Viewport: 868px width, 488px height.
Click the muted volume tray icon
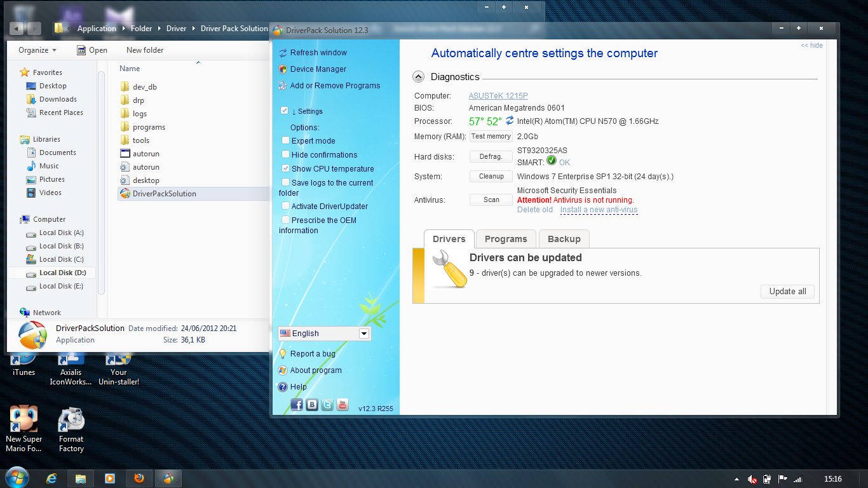tap(752, 479)
